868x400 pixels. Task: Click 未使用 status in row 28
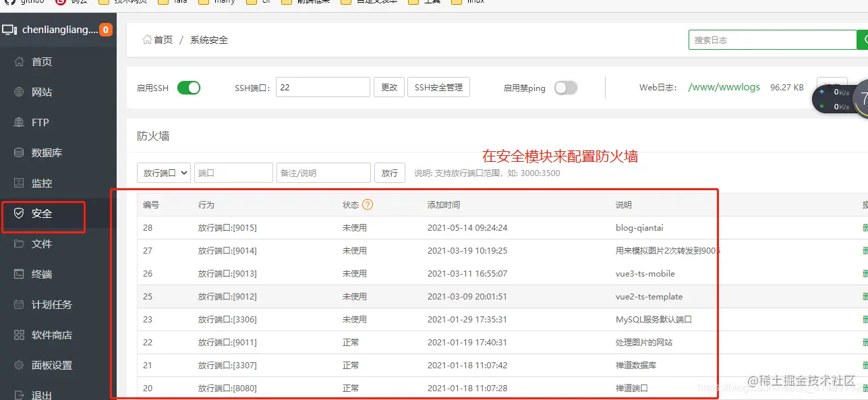355,227
